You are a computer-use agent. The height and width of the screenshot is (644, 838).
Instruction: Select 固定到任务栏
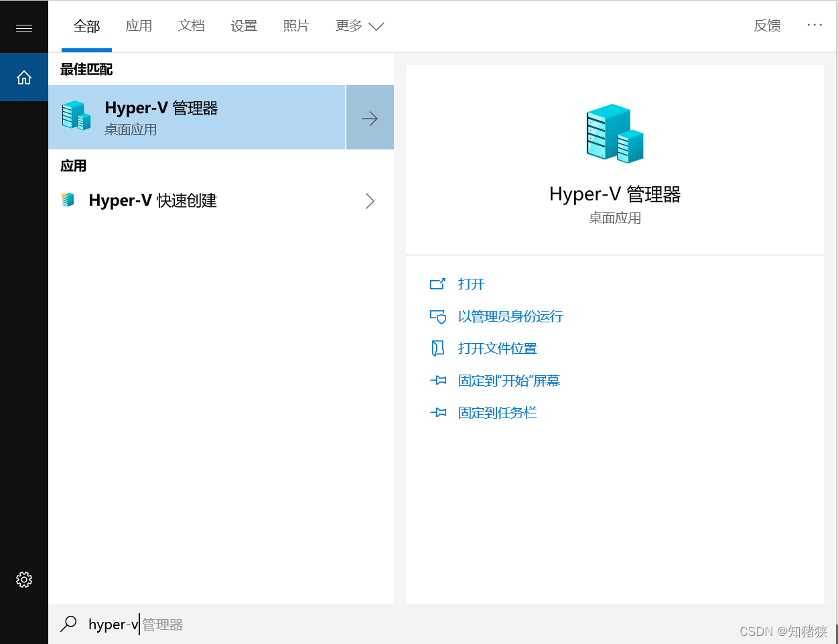coord(498,413)
